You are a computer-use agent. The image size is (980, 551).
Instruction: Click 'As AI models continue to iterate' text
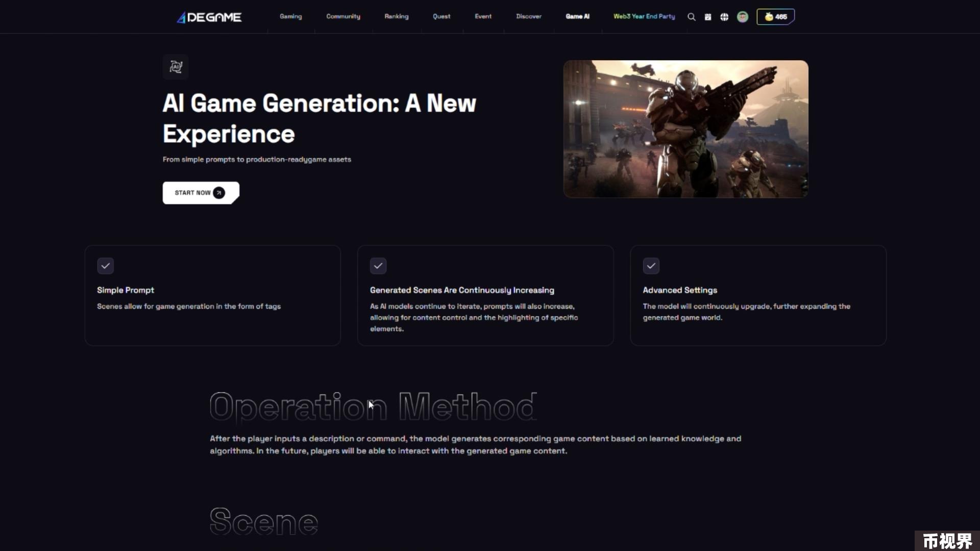(x=474, y=318)
